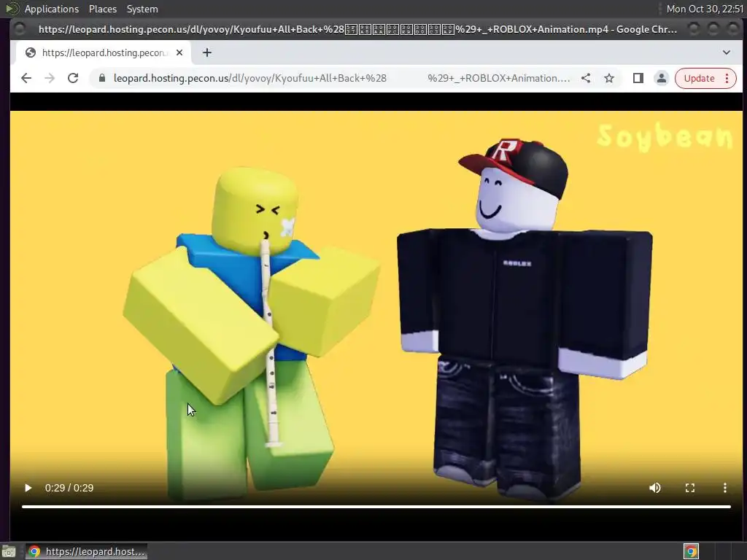Open the Applications menu
Image resolution: width=747 pixels, height=560 pixels.
[52, 9]
